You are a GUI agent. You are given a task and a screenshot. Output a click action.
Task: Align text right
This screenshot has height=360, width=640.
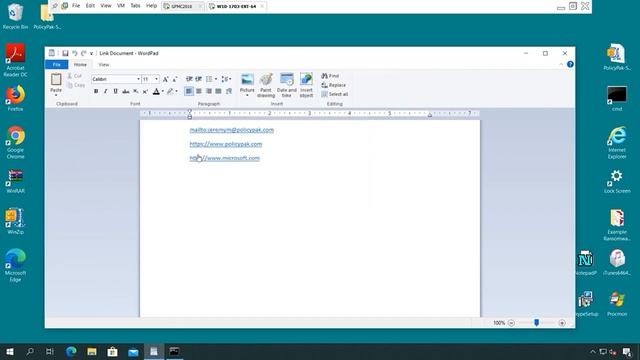209,91
